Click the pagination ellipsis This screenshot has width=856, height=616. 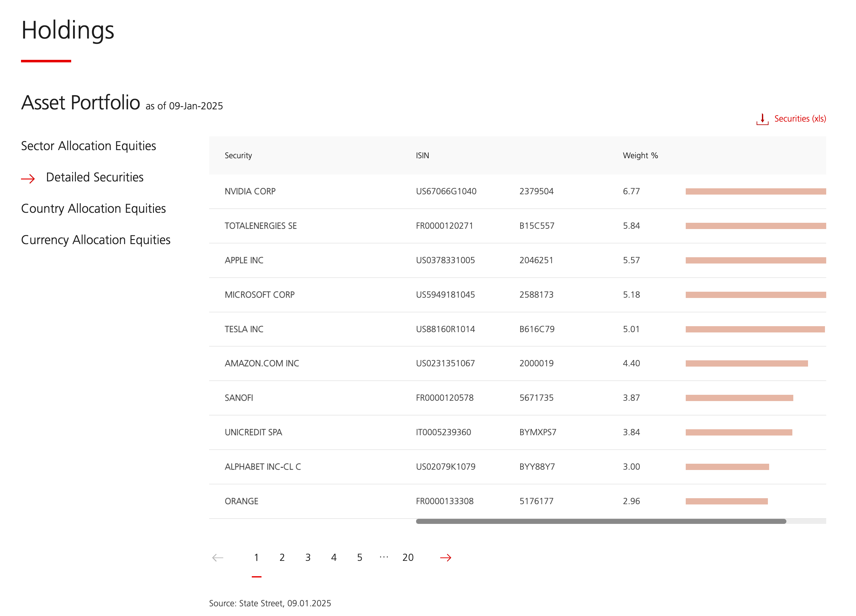coord(384,557)
